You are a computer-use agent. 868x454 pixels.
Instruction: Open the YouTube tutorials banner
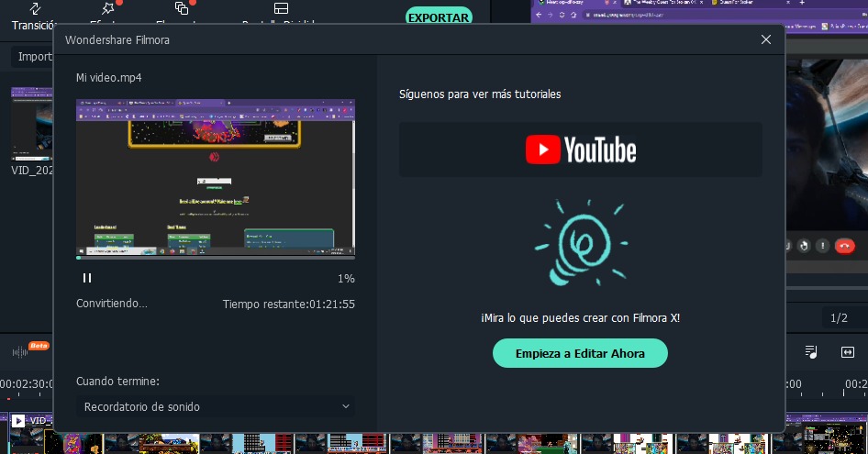(581, 150)
